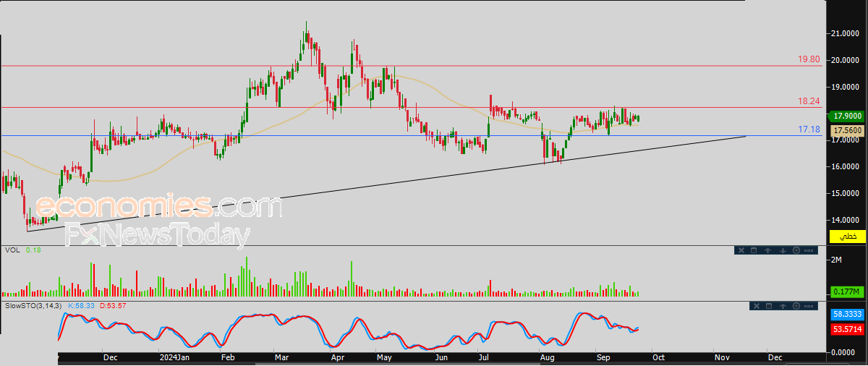Click the VOL indicator label
Image resolution: width=868 pixels, height=366 pixels.
tap(12, 250)
